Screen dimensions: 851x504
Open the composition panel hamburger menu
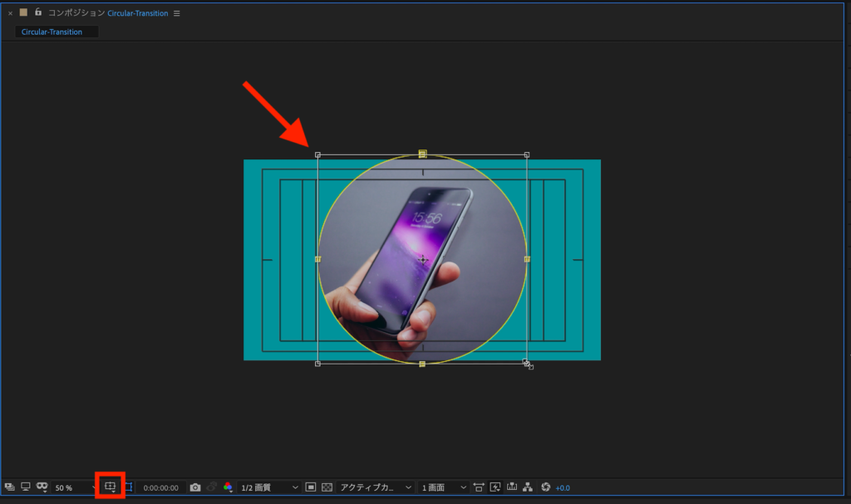(176, 13)
